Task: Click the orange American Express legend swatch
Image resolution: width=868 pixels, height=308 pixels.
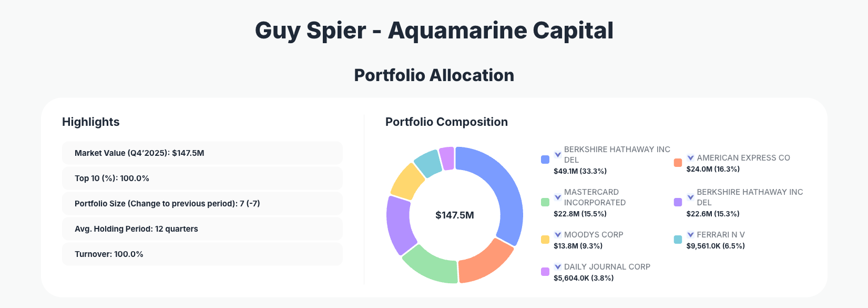Action: 678,163
